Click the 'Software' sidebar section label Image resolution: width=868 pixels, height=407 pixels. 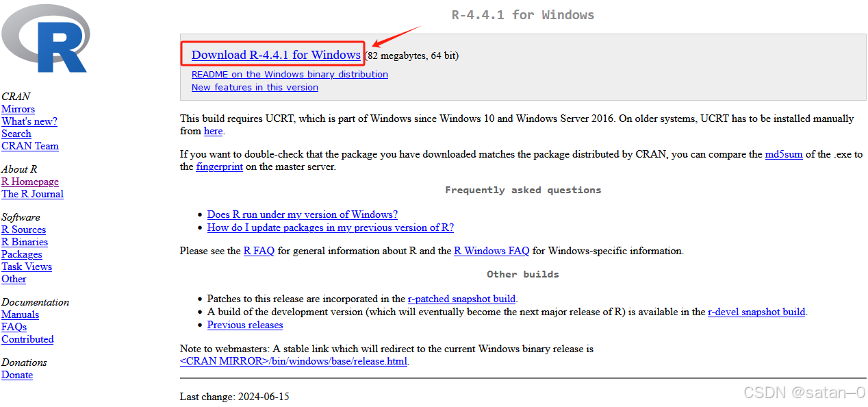[x=21, y=217]
